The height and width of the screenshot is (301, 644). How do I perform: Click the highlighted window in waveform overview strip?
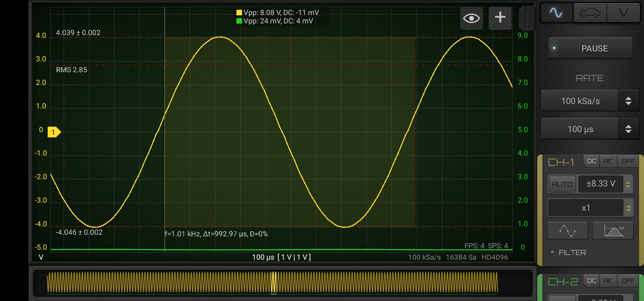pos(274,283)
